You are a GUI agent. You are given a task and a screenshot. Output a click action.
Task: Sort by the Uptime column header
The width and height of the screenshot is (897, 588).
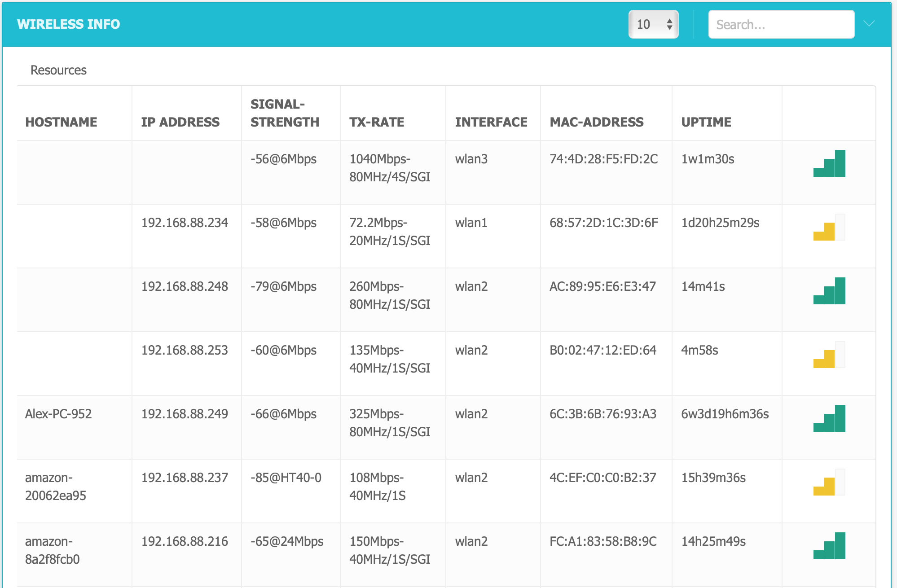point(706,122)
